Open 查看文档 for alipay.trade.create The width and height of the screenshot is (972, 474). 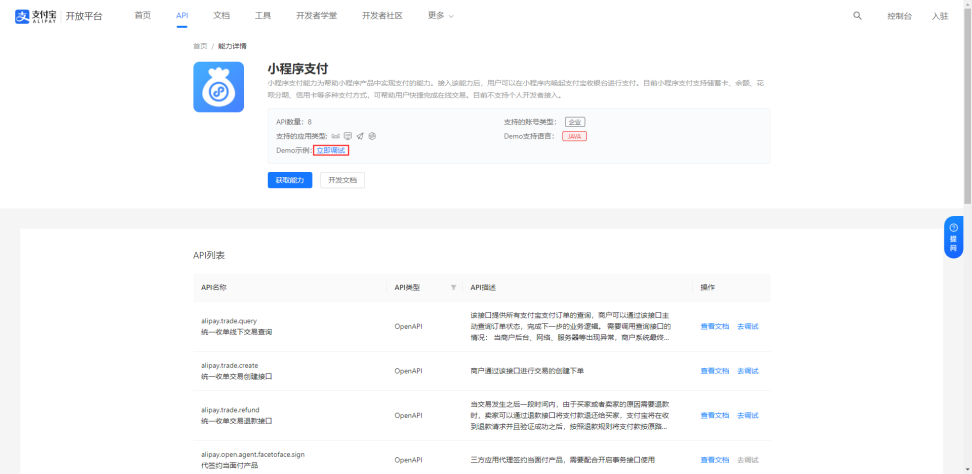[715, 371]
